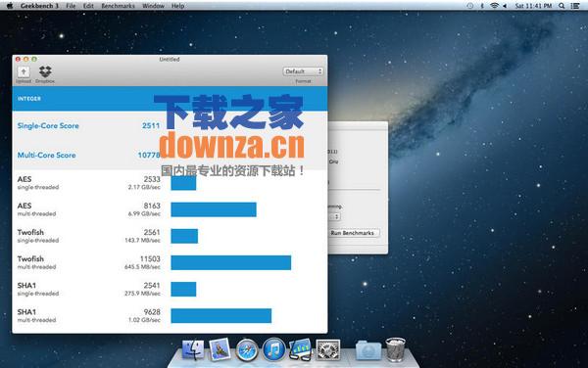Click the Twofish multi-threaded row label
This screenshot has width=588, height=368.
36,262
